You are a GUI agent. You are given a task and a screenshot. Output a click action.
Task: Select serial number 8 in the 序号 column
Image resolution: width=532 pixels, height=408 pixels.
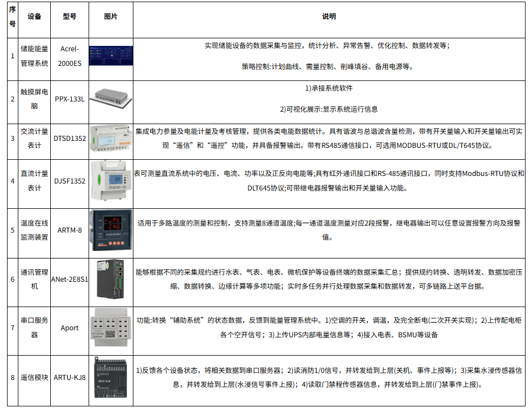click(12, 377)
